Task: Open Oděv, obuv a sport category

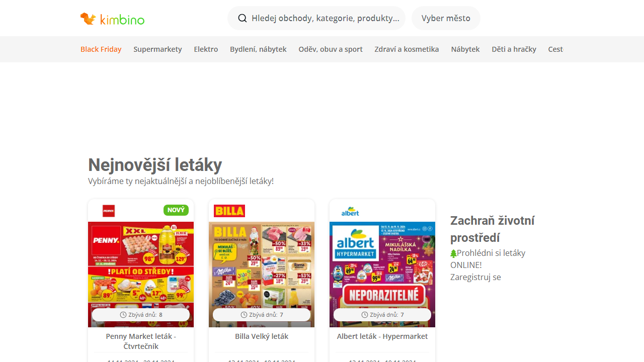Action: 331,49
